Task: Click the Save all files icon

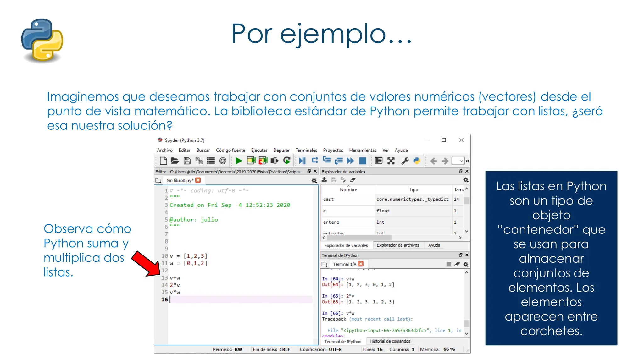Action: (x=199, y=161)
